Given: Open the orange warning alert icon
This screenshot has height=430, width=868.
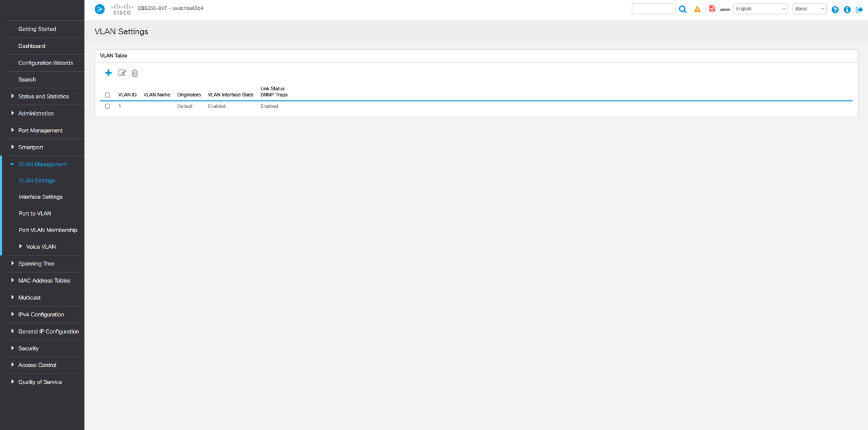Looking at the screenshot, I should (x=697, y=9).
